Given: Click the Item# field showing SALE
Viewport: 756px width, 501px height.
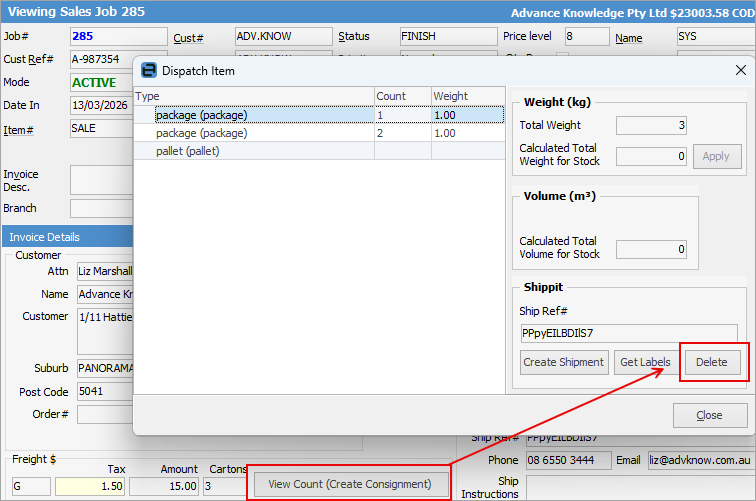Looking at the screenshot, I should click(102, 128).
